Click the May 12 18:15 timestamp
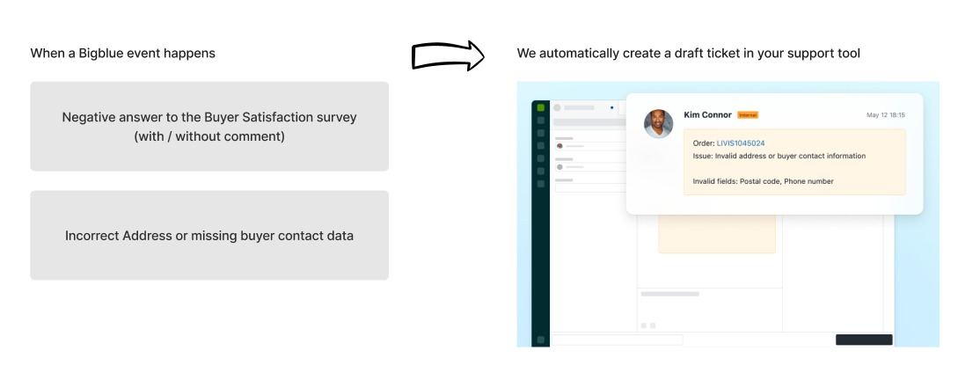 (x=886, y=115)
